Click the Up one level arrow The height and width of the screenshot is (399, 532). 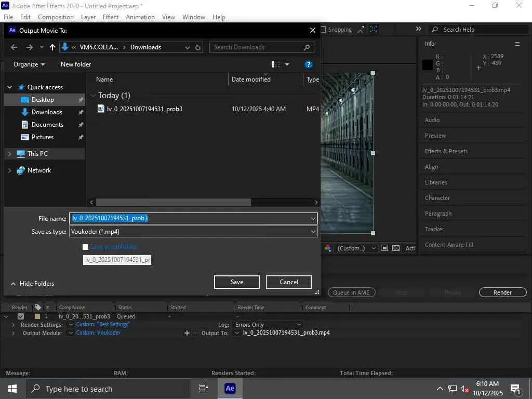pos(52,47)
